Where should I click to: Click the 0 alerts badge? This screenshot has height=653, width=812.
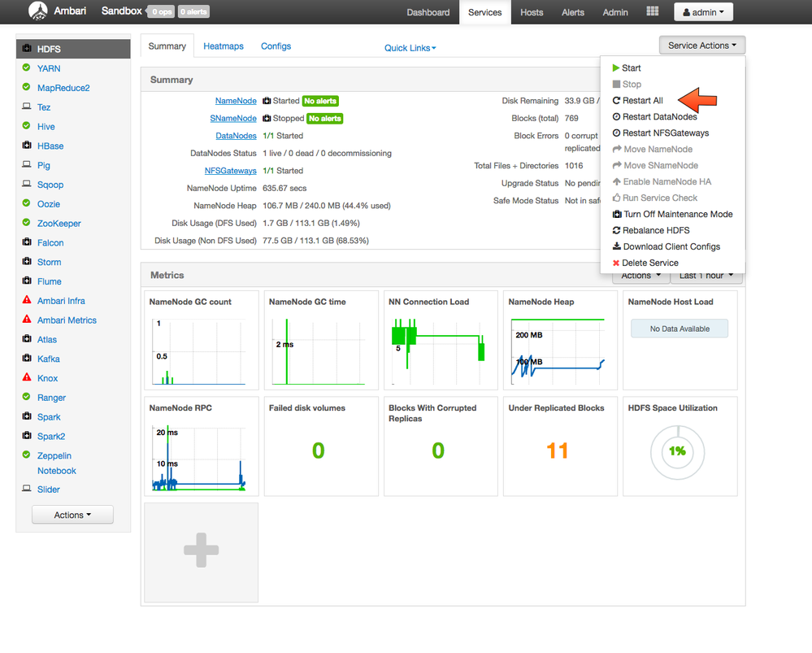coord(193,11)
